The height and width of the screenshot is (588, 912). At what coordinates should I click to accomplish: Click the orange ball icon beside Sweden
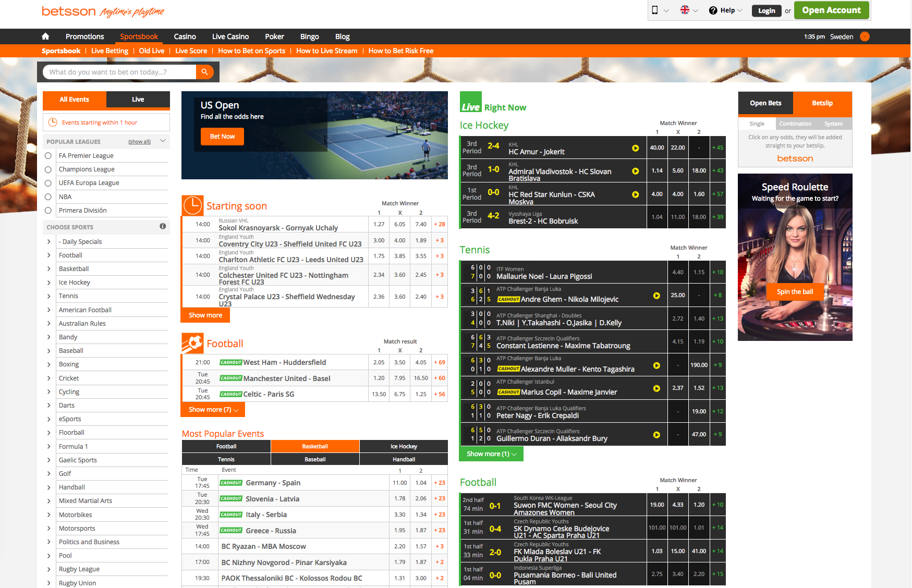865,36
